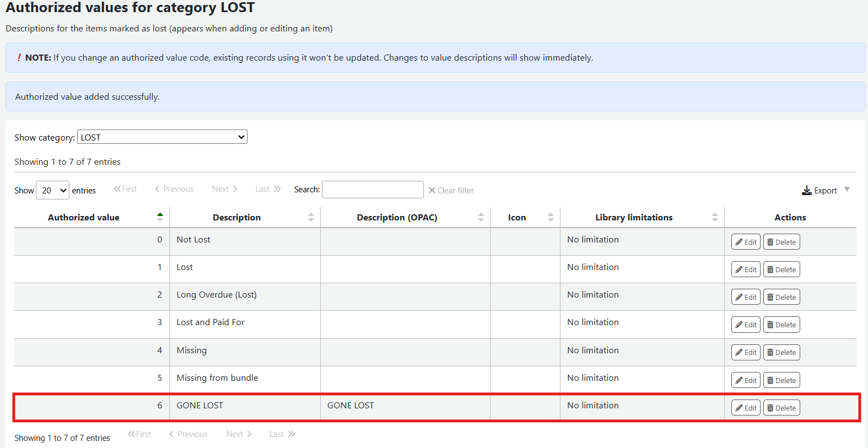Clear filter using the X icon

[x=432, y=191]
